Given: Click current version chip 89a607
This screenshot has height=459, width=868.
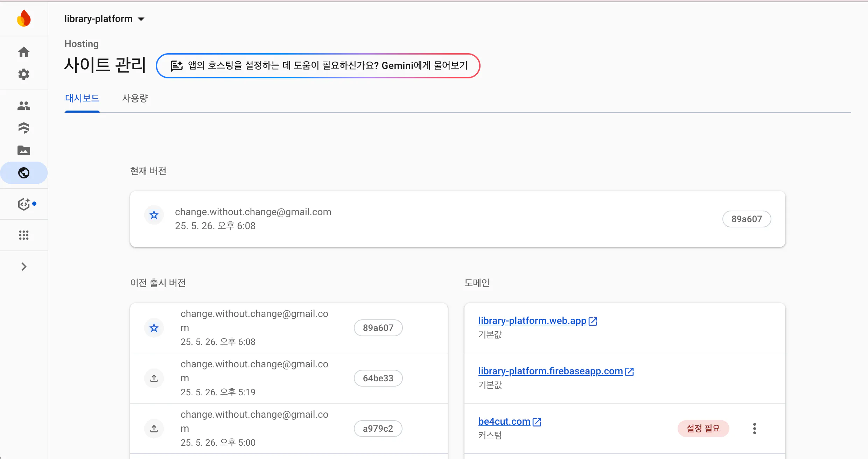Looking at the screenshot, I should pos(747,219).
